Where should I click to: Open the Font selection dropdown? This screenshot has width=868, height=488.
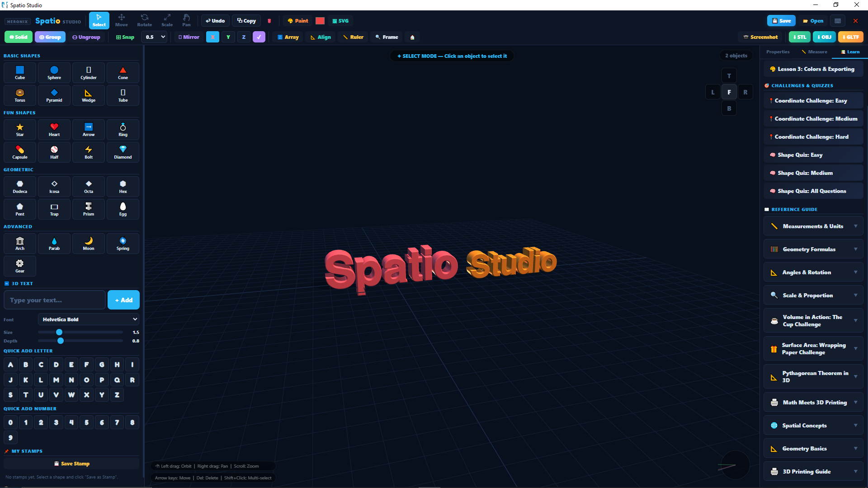[x=89, y=319]
